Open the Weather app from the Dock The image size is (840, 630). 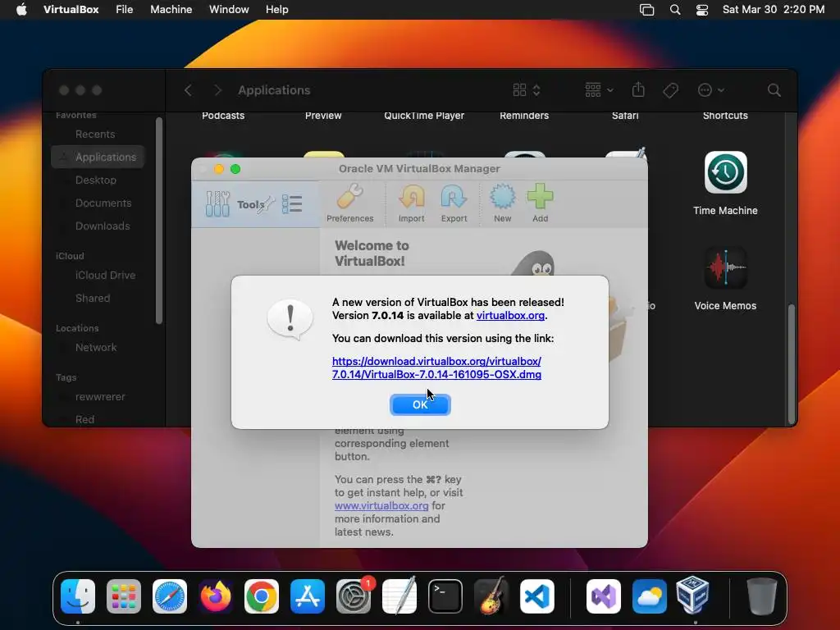[x=650, y=596]
